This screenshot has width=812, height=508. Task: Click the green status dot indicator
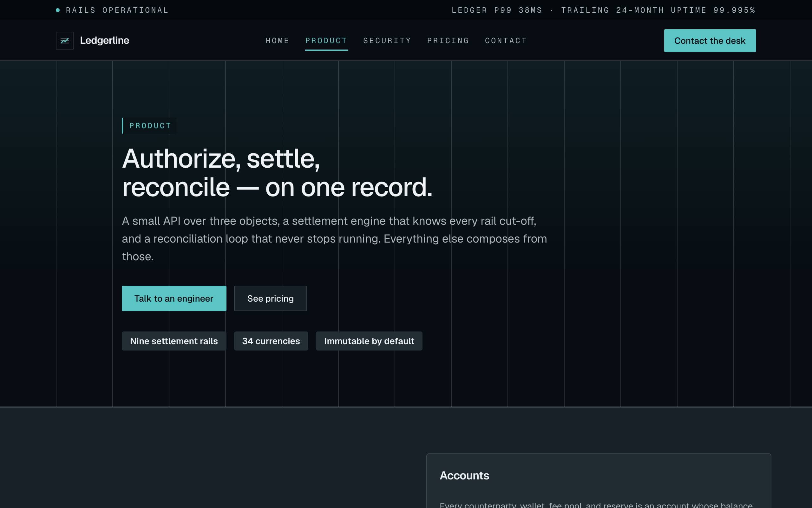58,10
